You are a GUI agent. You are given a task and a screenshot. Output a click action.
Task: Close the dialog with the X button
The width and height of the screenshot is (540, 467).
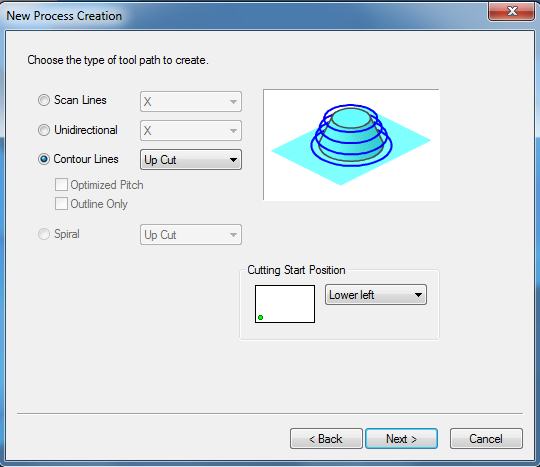coord(511,11)
